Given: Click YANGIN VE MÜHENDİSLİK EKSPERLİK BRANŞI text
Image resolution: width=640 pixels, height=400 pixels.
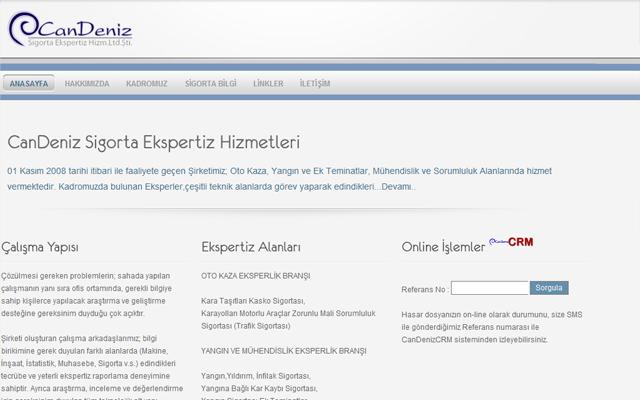Looking at the screenshot, I should click(284, 351).
